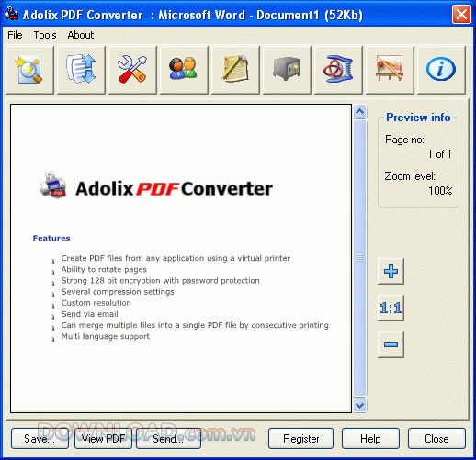Image resolution: width=476 pixels, height=460 pixels.
Task: Open the notepad with pencil icon
Action: (235, 70)
